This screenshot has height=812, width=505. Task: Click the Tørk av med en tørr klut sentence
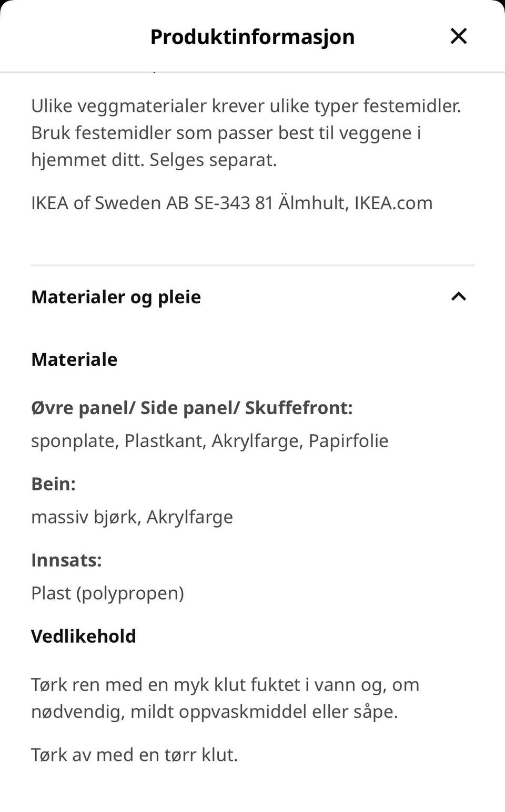click(x=135, y=755)
